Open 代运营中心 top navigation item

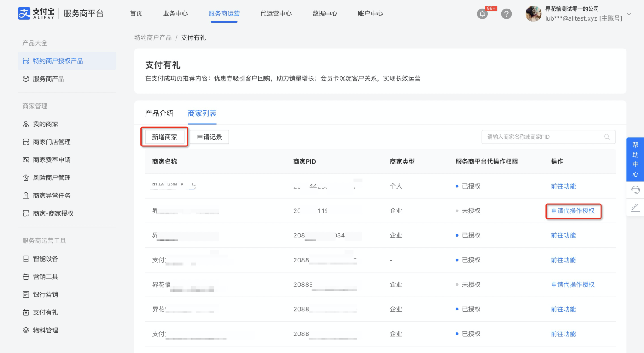point(276,13)
